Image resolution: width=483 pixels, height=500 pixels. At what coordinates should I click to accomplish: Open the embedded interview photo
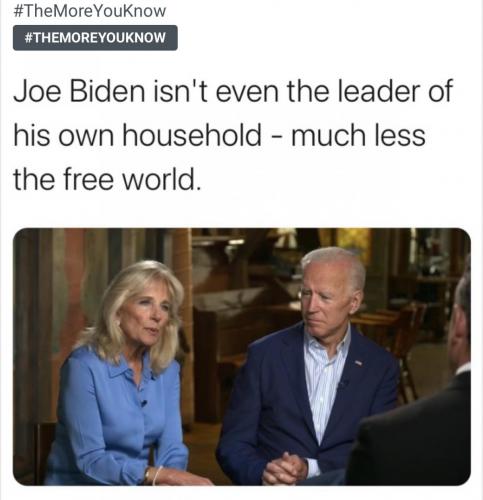(242, 356)
